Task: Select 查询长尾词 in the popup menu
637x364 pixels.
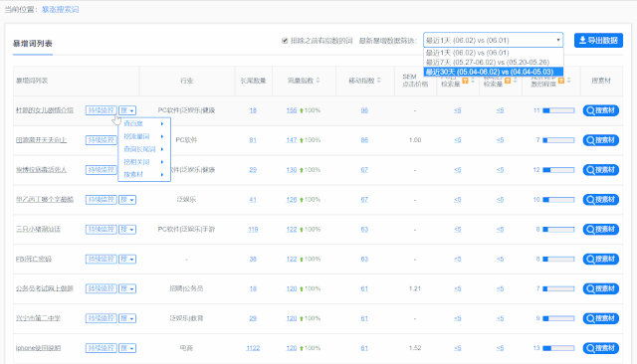Action: coord(144,149)
